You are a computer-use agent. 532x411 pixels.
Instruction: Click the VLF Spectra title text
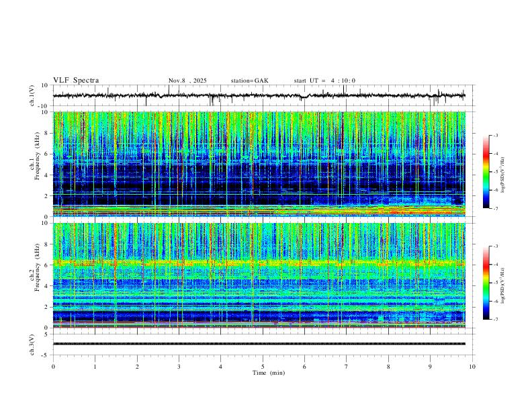tap(76, 81)
